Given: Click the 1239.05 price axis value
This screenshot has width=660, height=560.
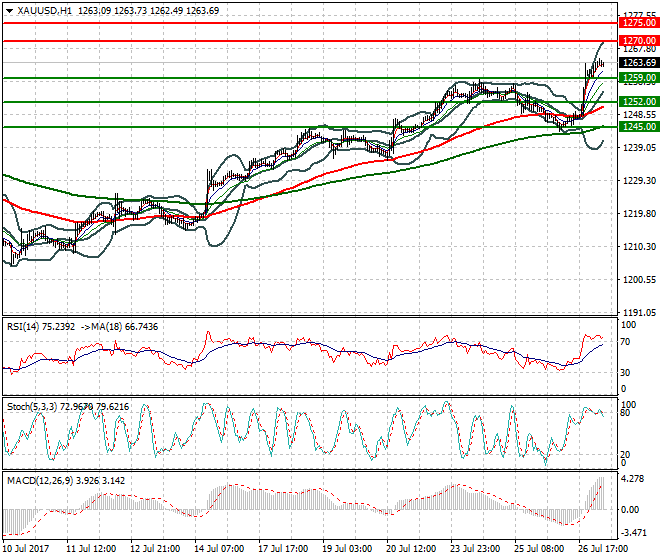Looking at the screenshot, I should [x=639, y=147].
